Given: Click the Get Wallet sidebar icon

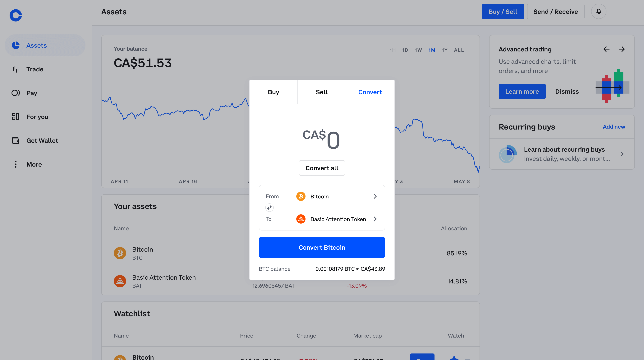Looking at the screenshot, I should pyautogui.click(x=16, y=140).
